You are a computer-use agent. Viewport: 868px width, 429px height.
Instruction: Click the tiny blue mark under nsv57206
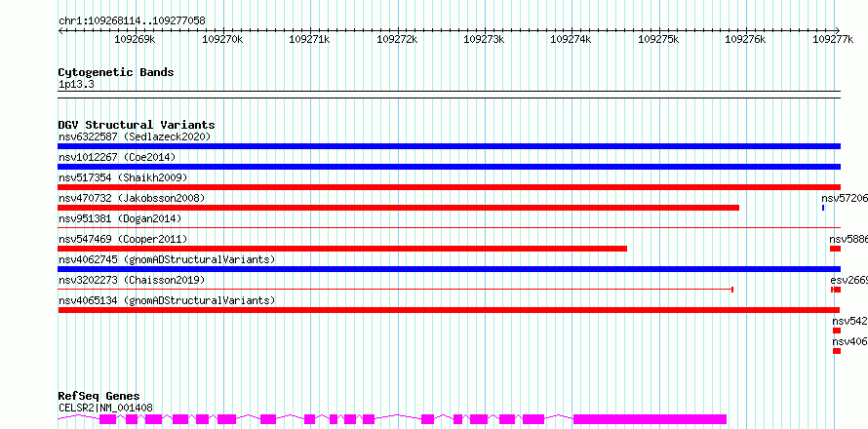point(823,208)
